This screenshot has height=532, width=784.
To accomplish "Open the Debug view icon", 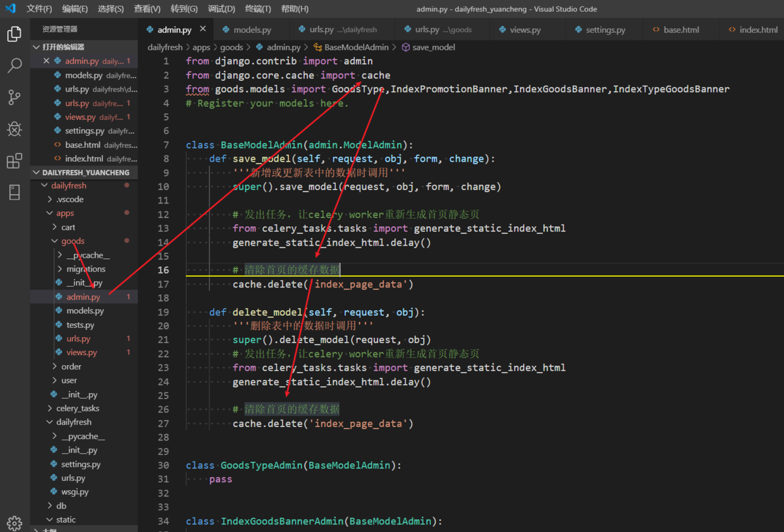I will [x=14, y=129].
